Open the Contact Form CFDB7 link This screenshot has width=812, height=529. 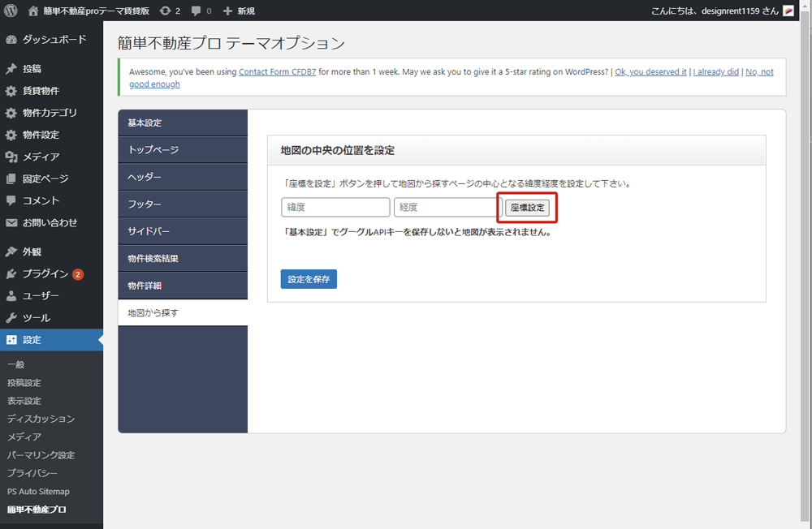coord(277,71)
